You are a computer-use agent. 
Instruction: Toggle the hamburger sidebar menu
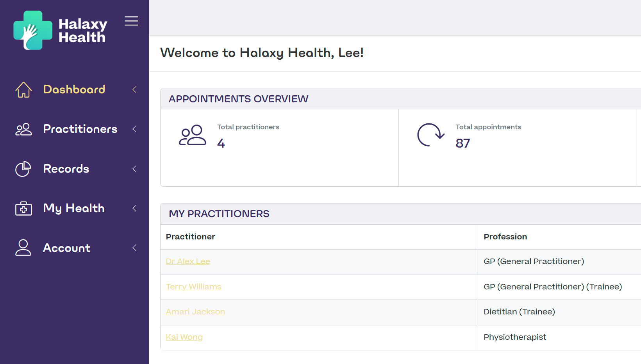(132, 21)
